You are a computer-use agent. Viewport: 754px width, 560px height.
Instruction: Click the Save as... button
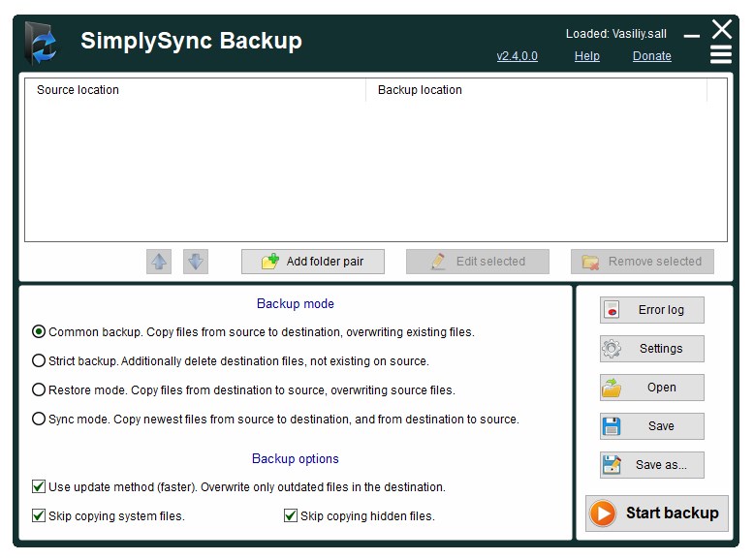[x=652, y=465]
